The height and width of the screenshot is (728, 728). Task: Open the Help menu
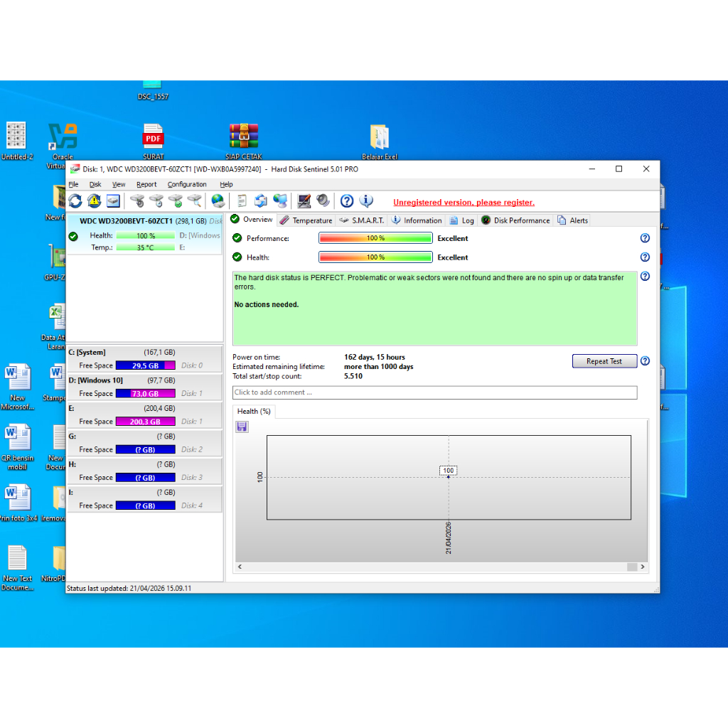[x=226, y=184]
